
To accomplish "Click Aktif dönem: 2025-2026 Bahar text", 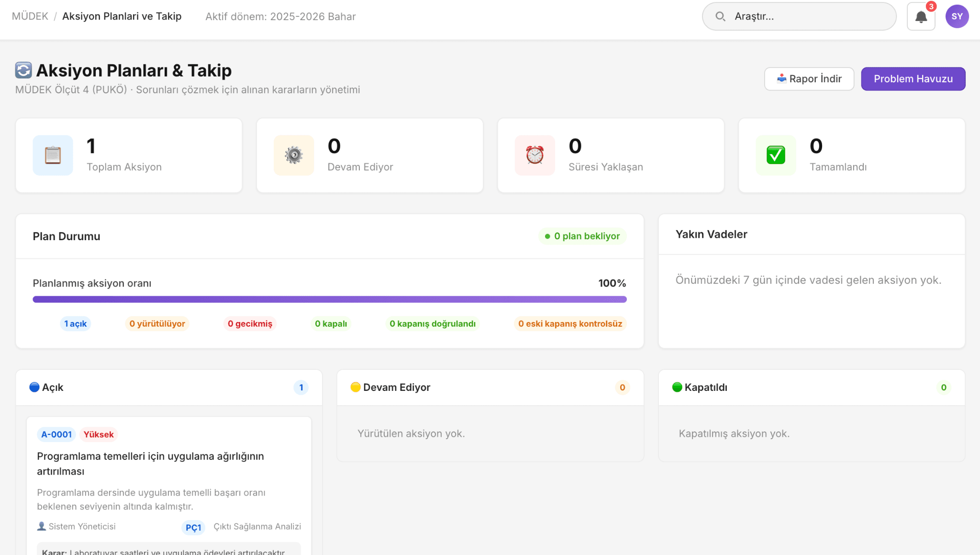I will 280,16.
